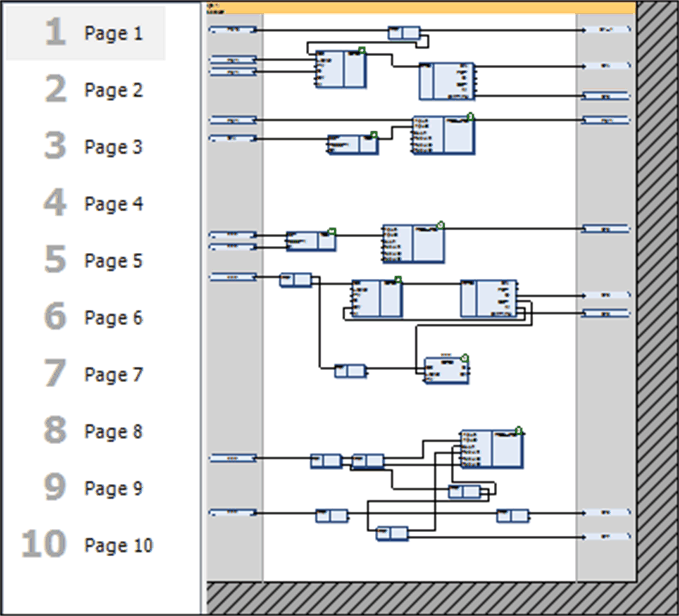This screenshot has height=616, width=679.
Task: Choose Page 8 from the list
Action: 113,432
